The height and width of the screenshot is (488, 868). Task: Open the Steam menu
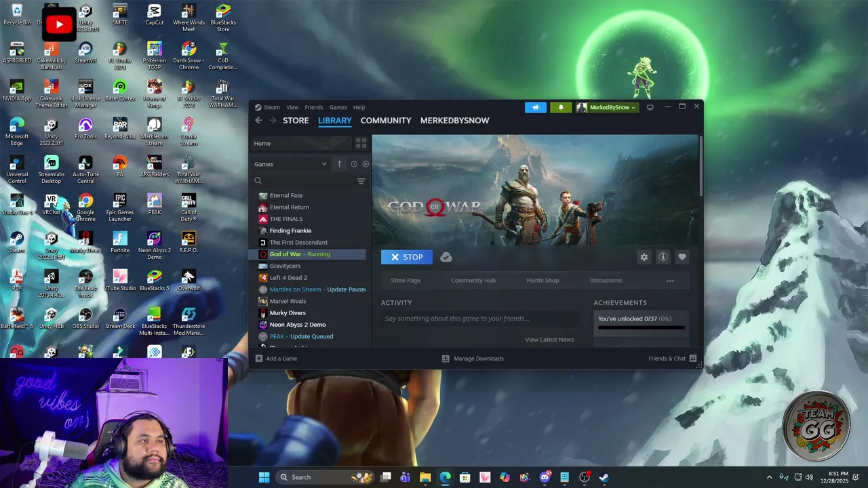click(271, 107)
